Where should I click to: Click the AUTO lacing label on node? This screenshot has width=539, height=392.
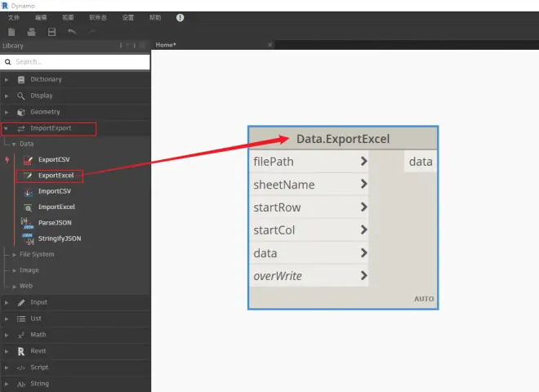[424, 299]
